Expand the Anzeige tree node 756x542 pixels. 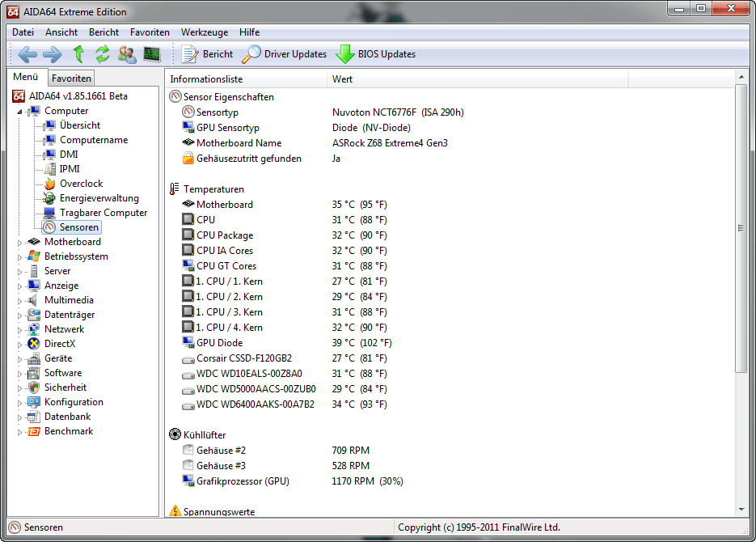19,286
